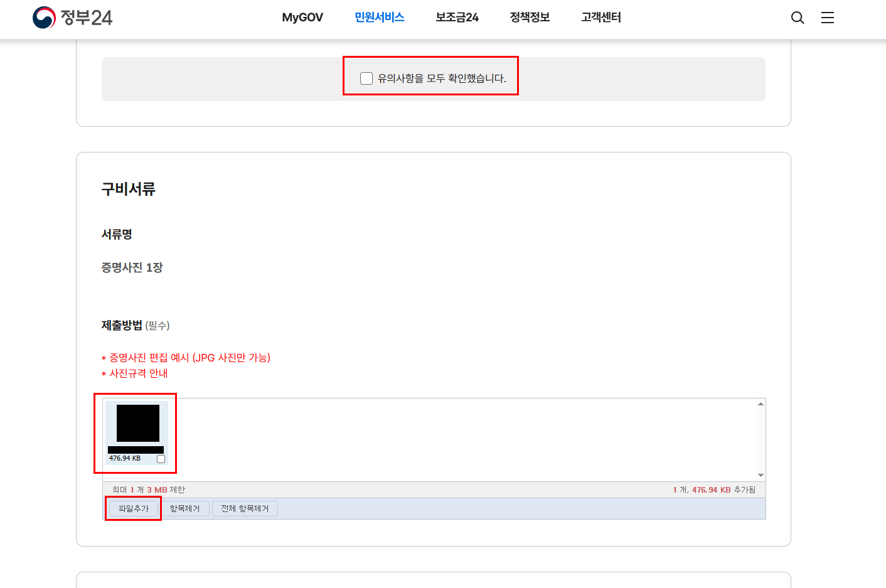Viewport: 886px width, 588px height.
Task: Open the 고객센터 menu
Action: 601,18
